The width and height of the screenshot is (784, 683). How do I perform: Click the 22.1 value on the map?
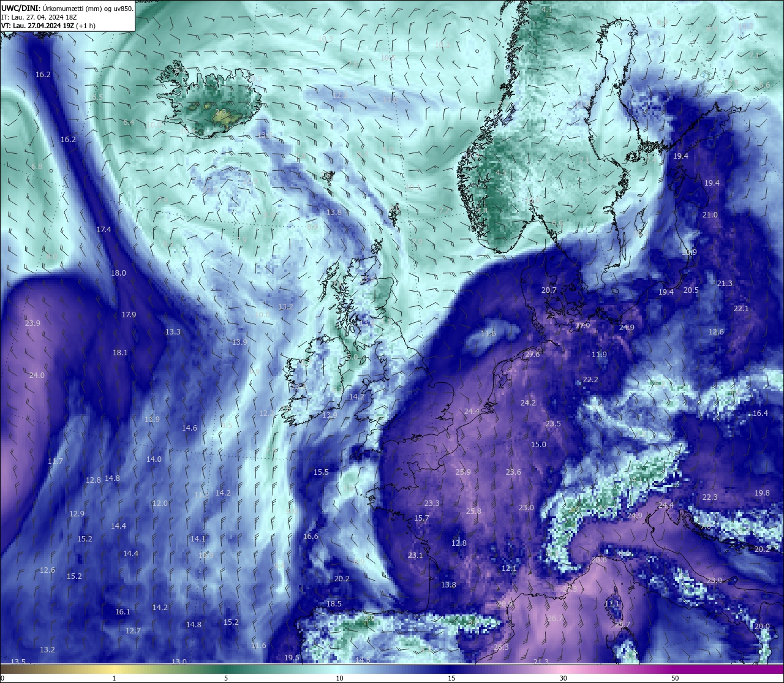point(741,309)
